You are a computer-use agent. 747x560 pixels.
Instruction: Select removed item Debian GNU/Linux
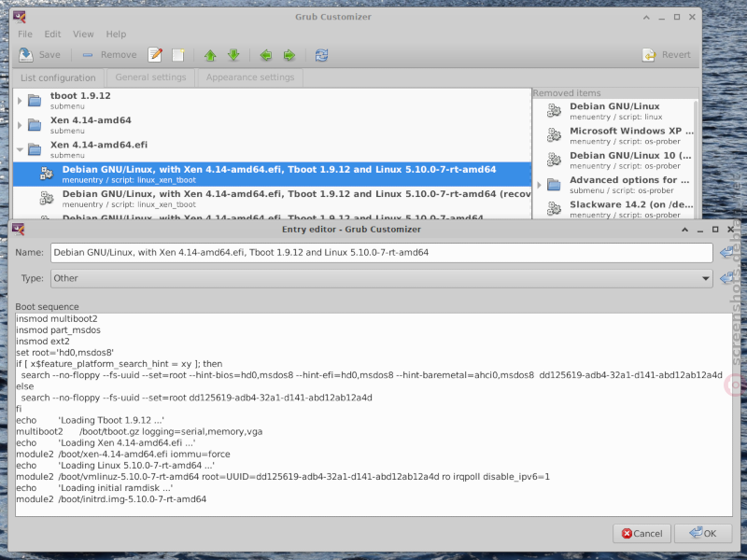coord(614,111)
